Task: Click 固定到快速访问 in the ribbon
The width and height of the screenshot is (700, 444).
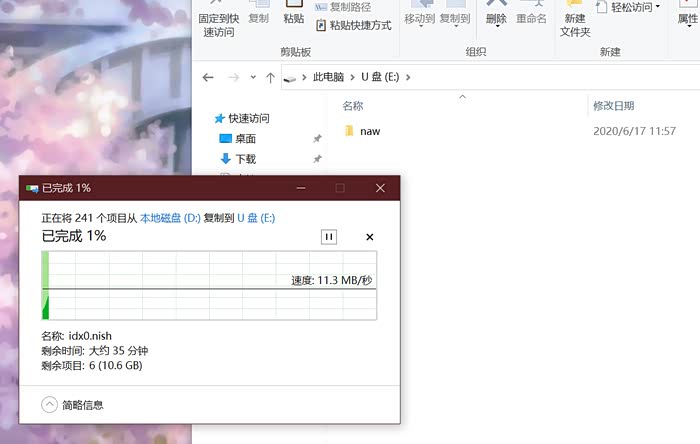Action: click(x=217, y=24)
